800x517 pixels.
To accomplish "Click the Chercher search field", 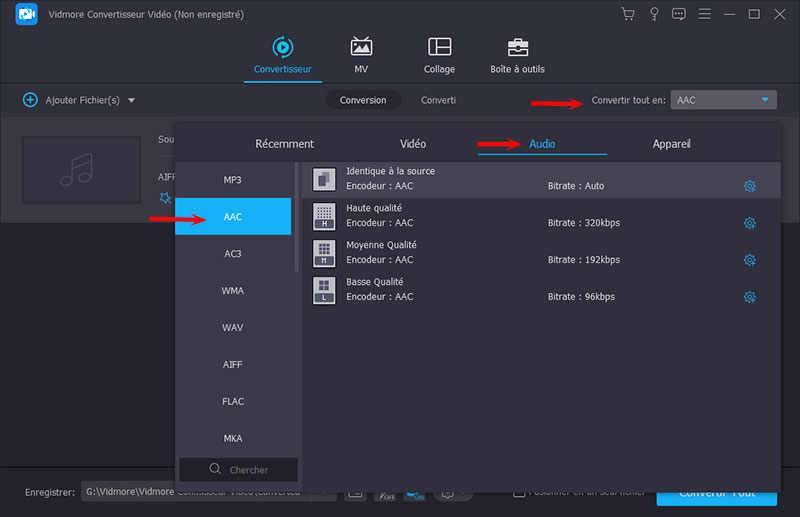I will pyautogui.click(x=239, y=469).
